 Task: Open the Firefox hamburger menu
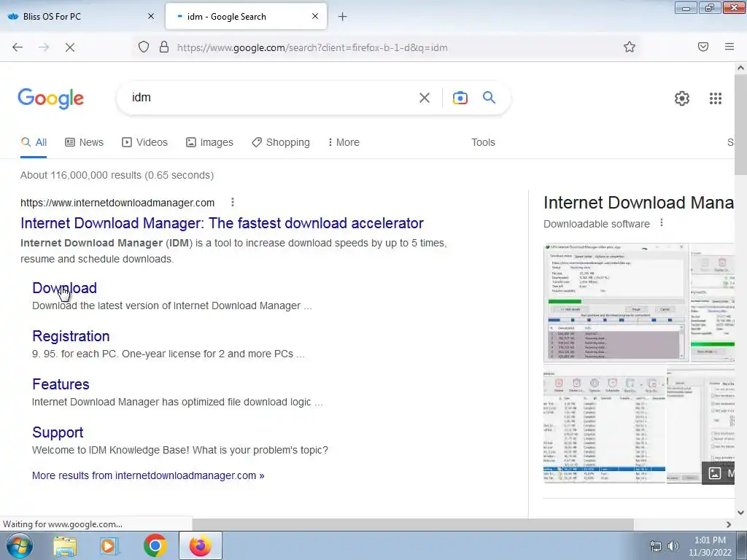click(729, 47)
